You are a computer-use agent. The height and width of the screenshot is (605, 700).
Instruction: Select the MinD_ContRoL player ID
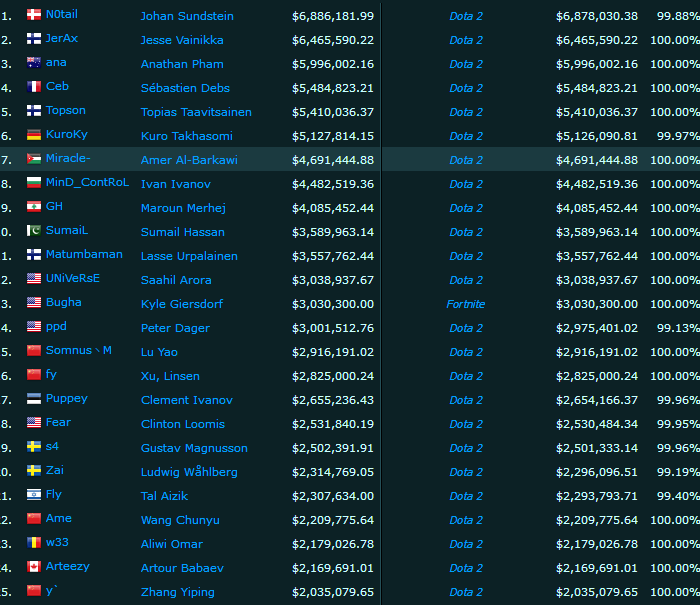(87, 183)
